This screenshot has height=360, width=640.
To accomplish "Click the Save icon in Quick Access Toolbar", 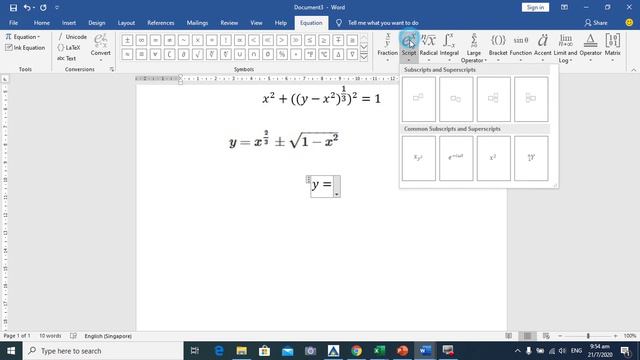I will pos(13,7).
